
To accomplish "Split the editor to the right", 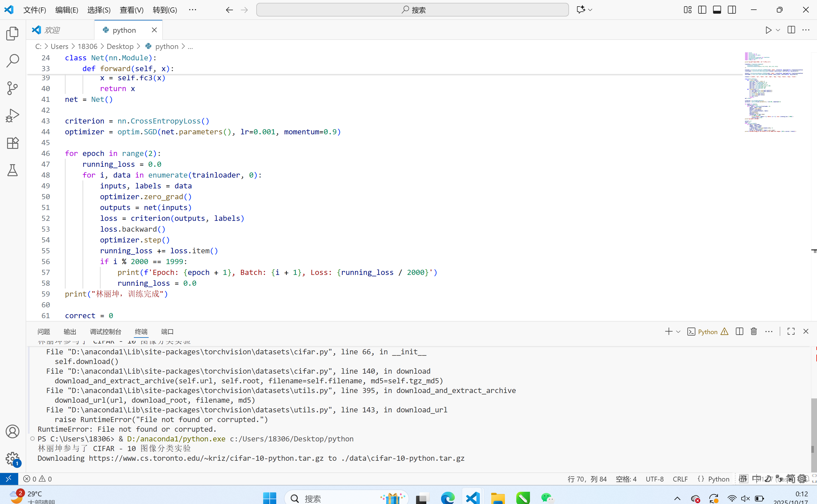I will pyautogui.click(x=791, y=30).
